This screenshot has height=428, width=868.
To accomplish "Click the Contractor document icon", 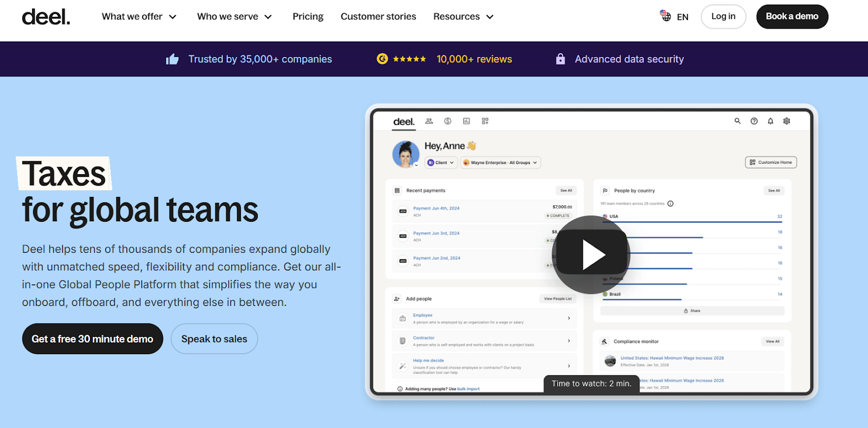I will click(403, 341).
